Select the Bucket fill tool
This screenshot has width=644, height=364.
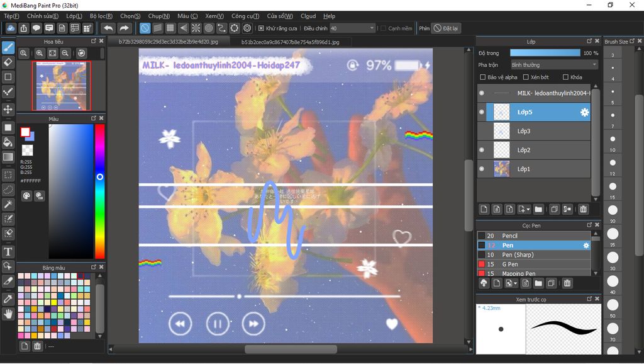pyautogui.click(x=8, y=142)
